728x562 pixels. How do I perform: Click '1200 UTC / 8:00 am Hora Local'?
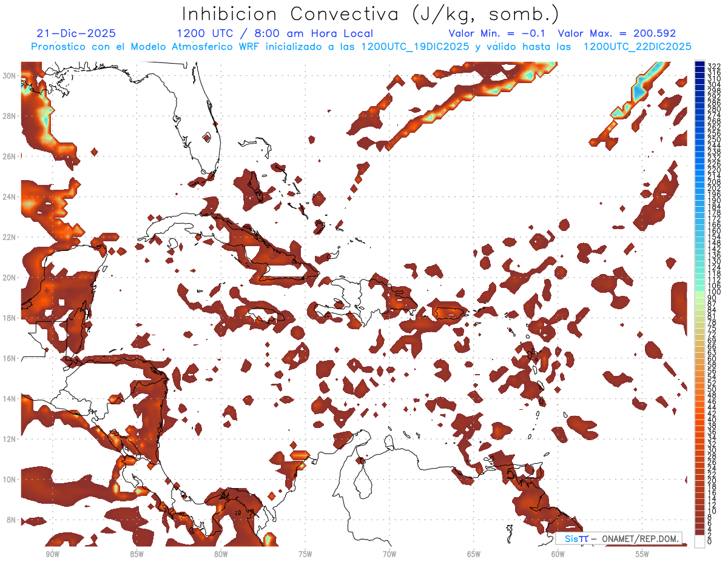click(275, 33)
